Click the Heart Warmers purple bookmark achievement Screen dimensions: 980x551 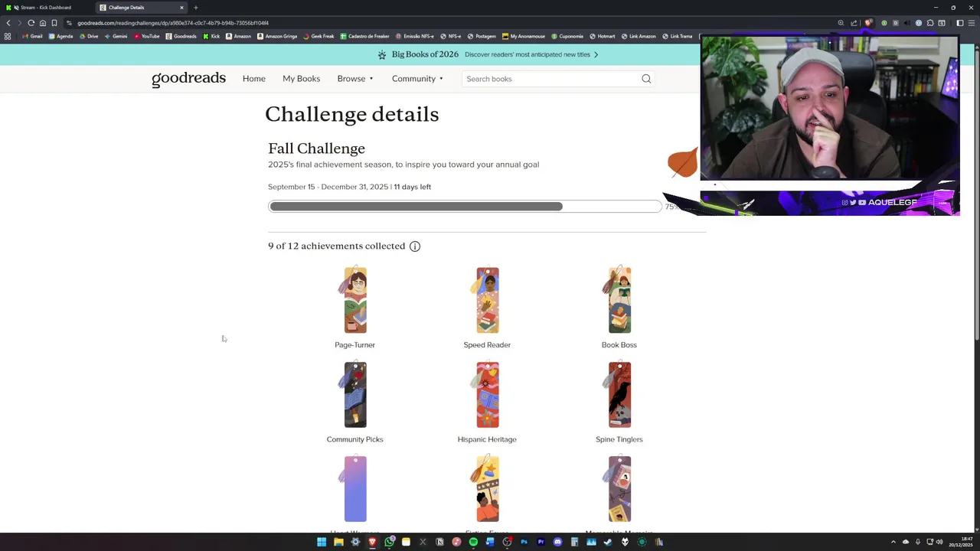click(x=355, y=489)
